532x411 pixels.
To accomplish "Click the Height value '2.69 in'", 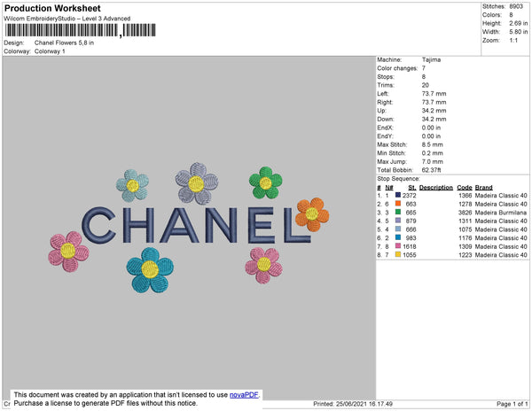I will tap(519, 23).
